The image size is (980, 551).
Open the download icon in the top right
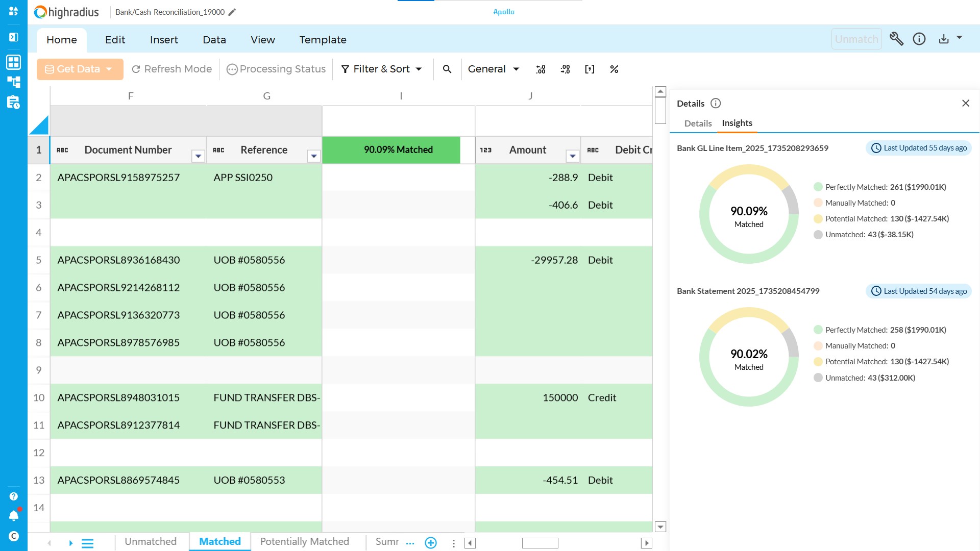coord(944,38)
